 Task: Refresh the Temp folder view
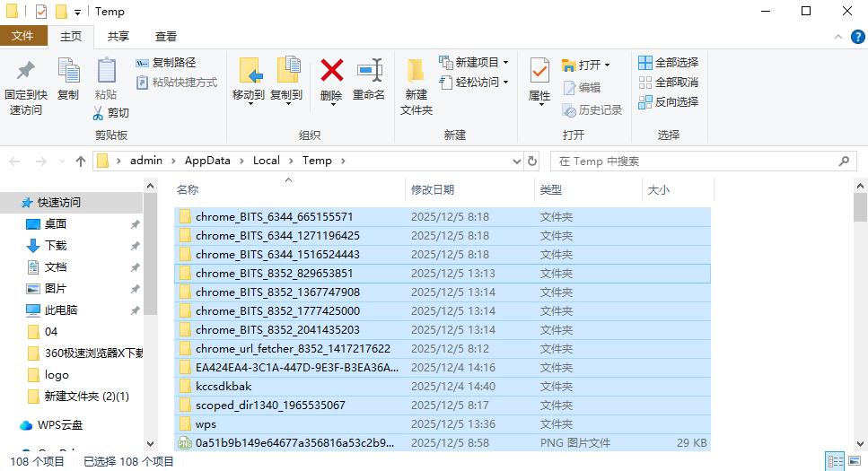coord(532,161)
